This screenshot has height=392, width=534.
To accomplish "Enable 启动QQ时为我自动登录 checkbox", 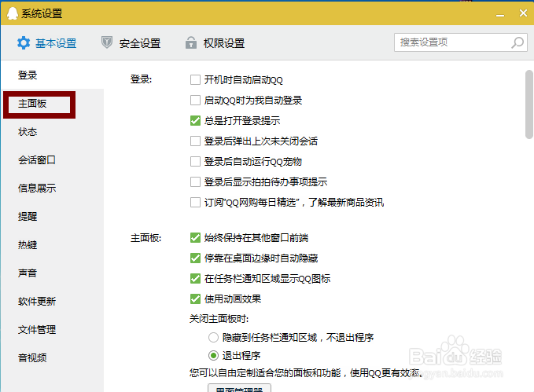I will (195, 101).
